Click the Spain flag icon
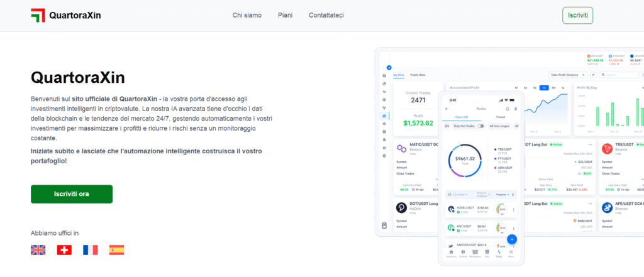Image resolution: width=644 pixels, height=277 pixels. 116,250
